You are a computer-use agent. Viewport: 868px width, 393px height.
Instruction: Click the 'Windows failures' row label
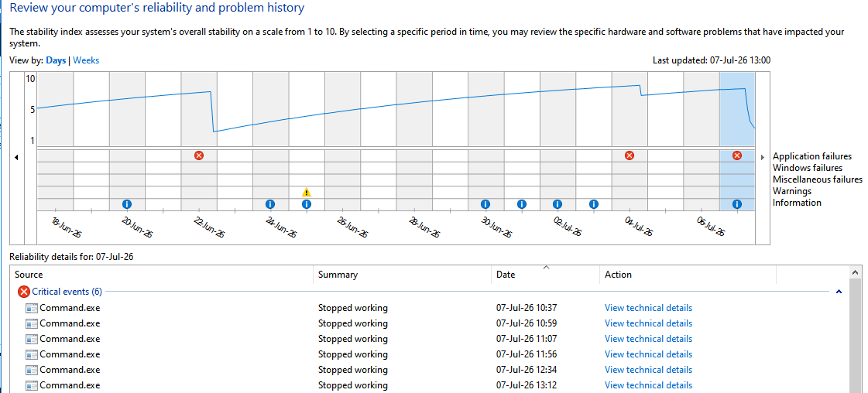[x=808, y=168]
